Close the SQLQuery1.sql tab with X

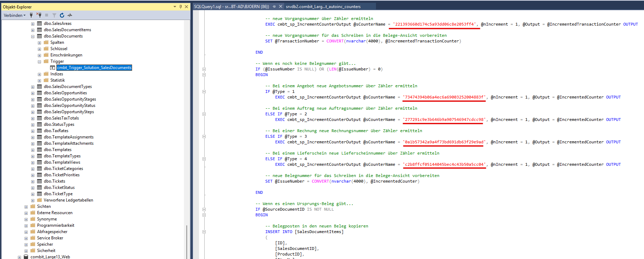[281, 6]
